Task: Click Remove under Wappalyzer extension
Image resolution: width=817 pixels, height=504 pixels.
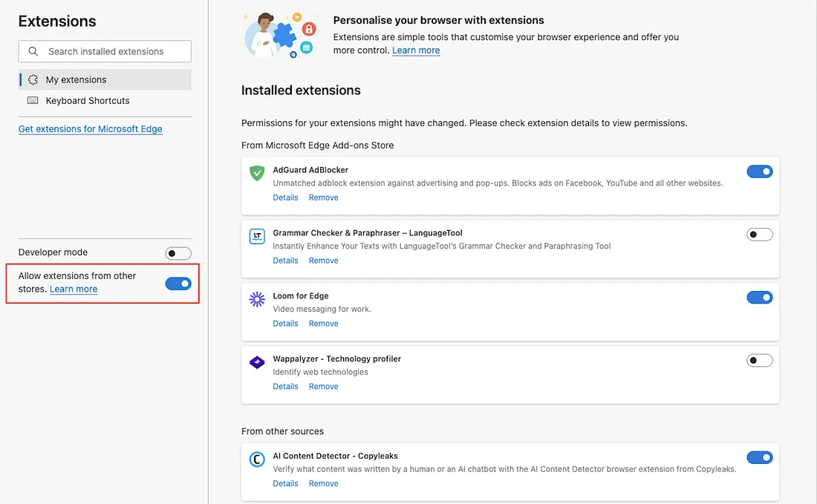Action: point(323,386)
